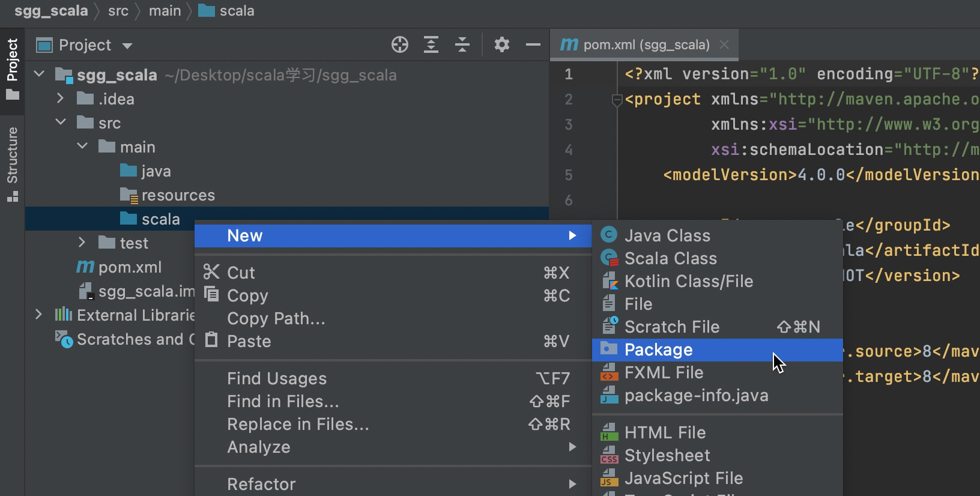Select sgg_scala.iml file in tree

137,291
